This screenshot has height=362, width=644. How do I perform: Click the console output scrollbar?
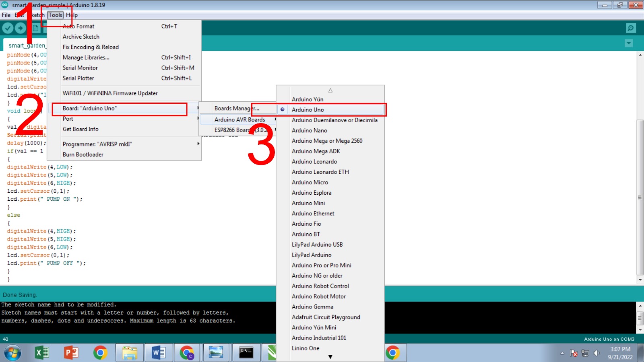point(640,318)
